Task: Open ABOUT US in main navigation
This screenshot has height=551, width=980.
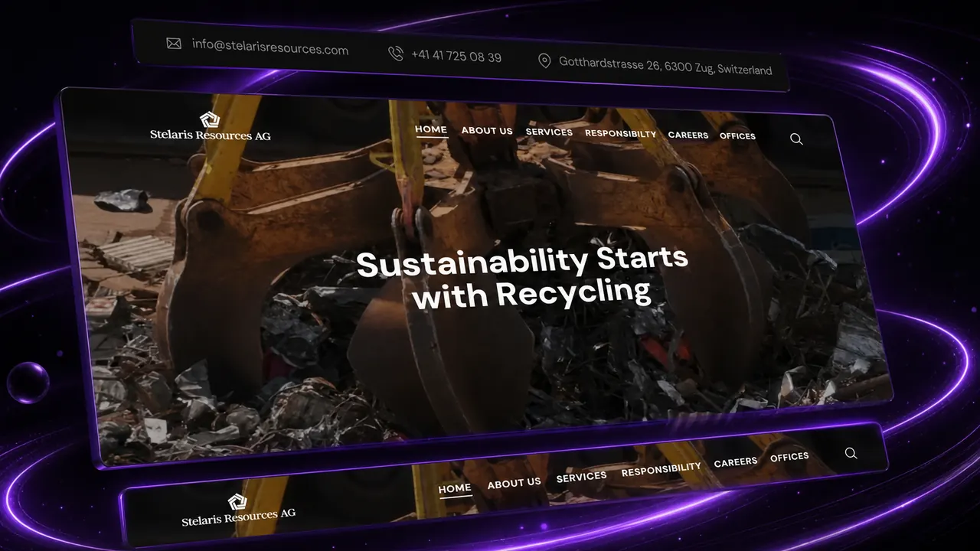Action: pyautogui.click(x=487, y=131)
